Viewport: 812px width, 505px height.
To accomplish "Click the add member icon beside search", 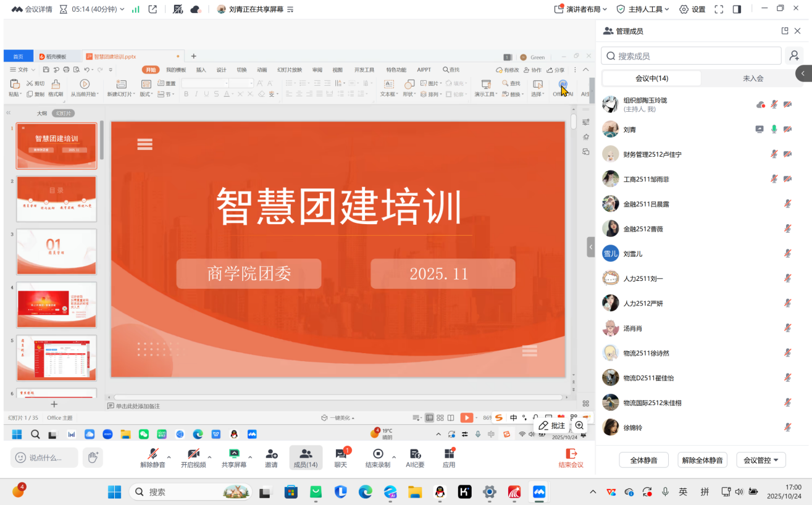I will coord(794,56).
